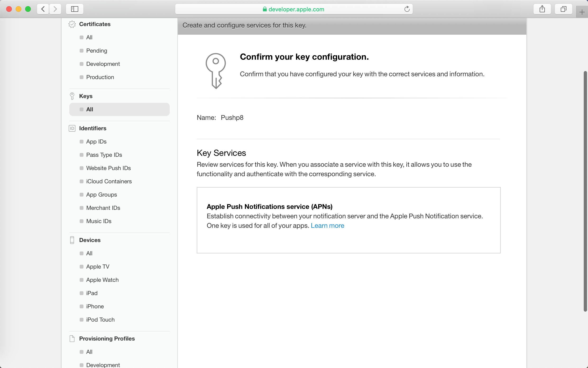Click the Identifiers ID icon
This screenshot has height=368, width=588.
point(72,128)
